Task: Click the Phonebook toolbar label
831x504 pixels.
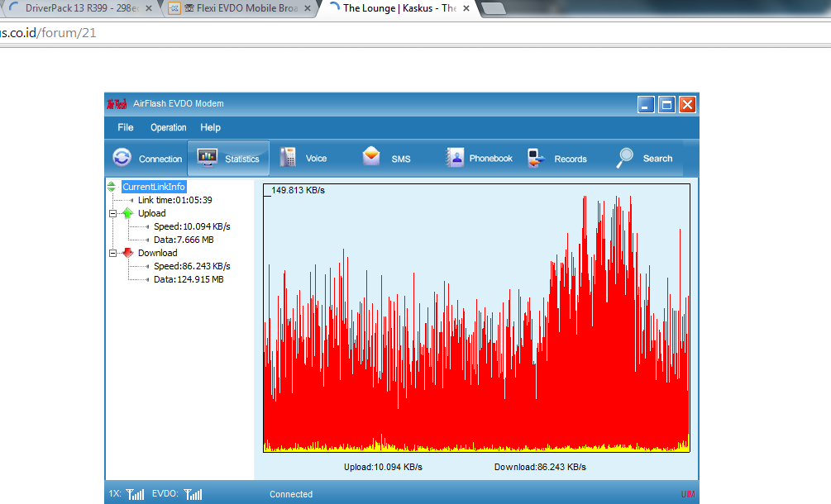Action: 491,159
